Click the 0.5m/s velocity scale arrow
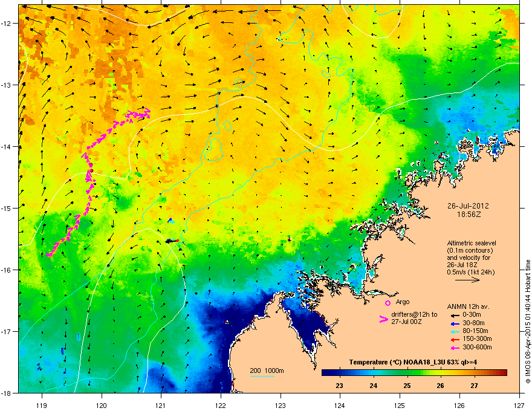532x411 pixels. [467, 280]
